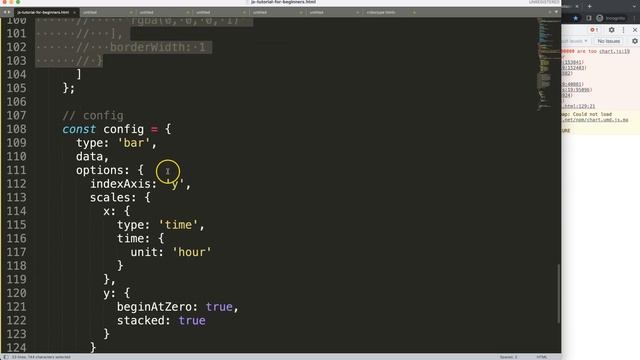Click 'beginAtZero:' on line 121
This screenshot has height=360, width=640.
tap(158, 307)
